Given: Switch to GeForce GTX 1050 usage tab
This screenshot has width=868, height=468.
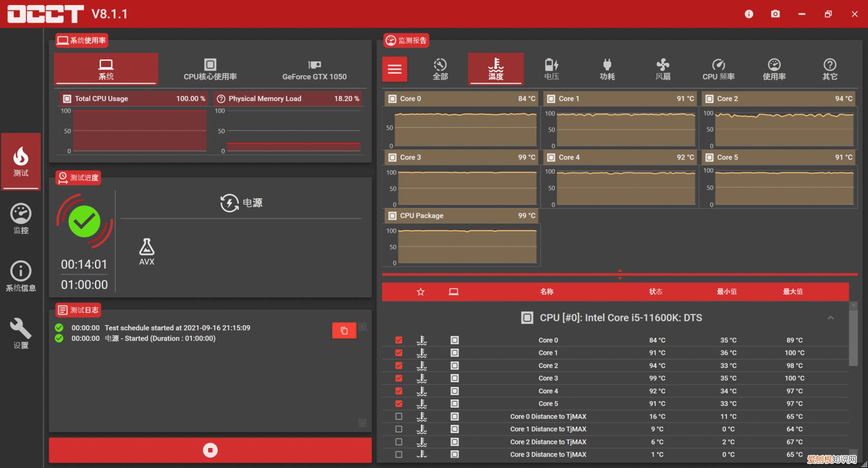Looking at the screenshot, I should (314, 69).
